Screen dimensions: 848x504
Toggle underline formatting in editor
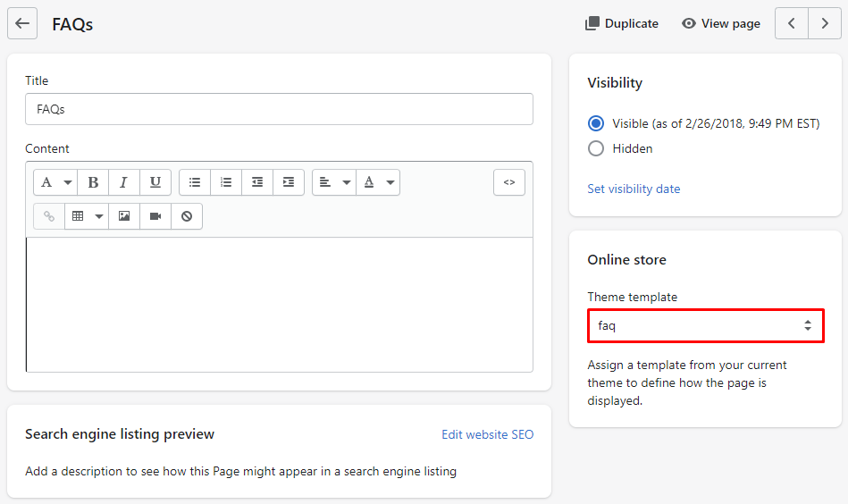coord(155,182)
